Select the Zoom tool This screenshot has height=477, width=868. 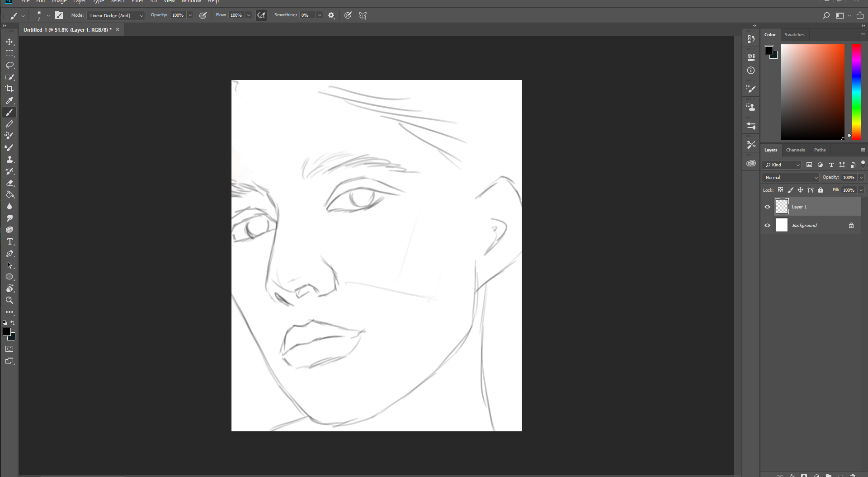pos(9,300)
